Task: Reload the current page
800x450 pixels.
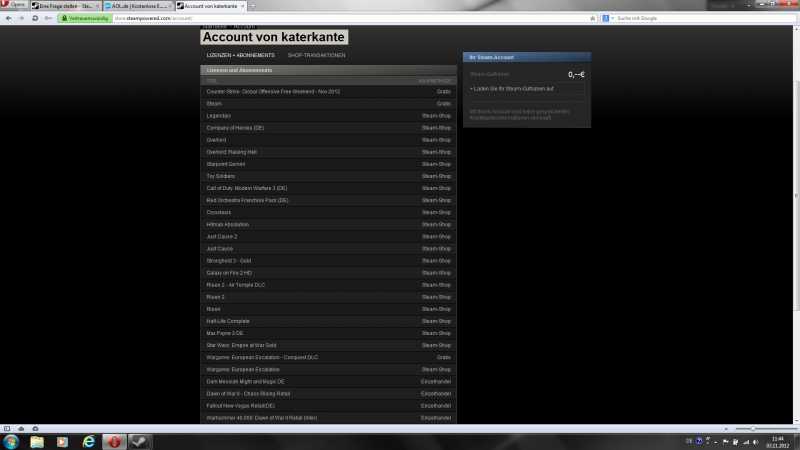Action: 35,18
